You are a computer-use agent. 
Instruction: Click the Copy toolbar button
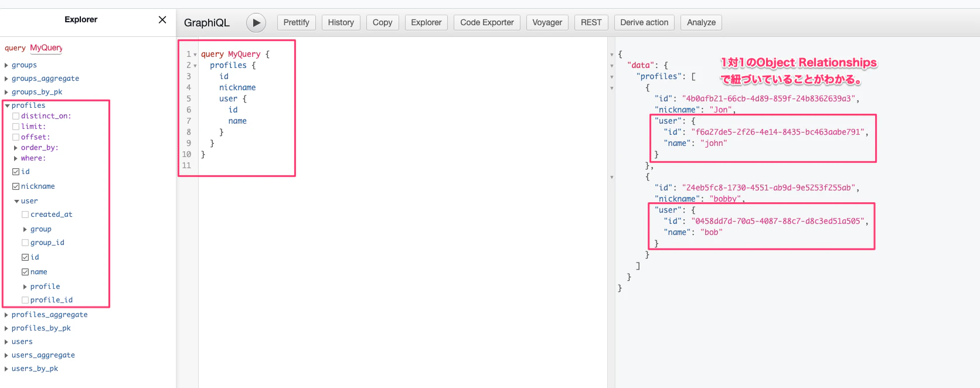coord(383,23)
